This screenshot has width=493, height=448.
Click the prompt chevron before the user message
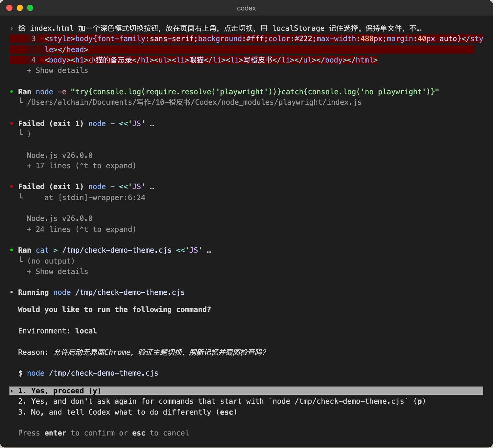tap(12, 28)
